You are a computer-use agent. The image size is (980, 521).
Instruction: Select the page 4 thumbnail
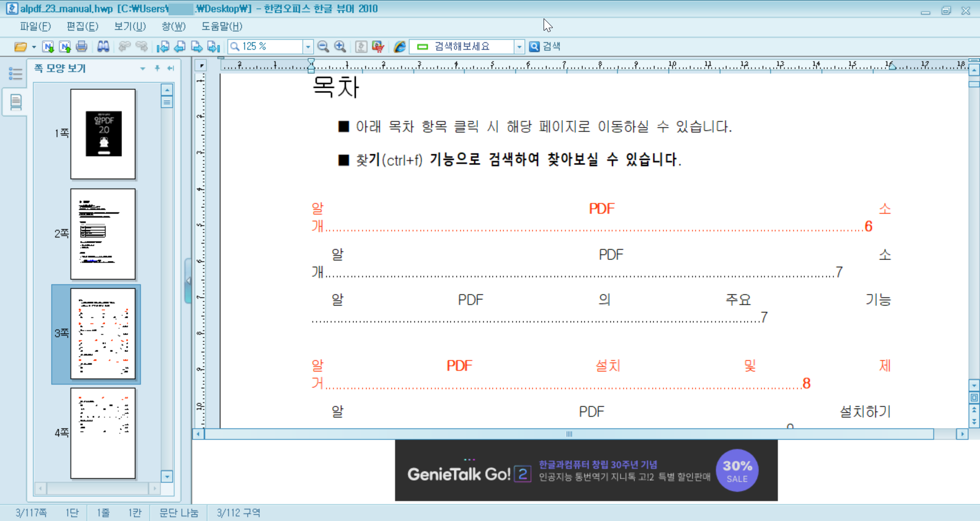click(103, 433)
